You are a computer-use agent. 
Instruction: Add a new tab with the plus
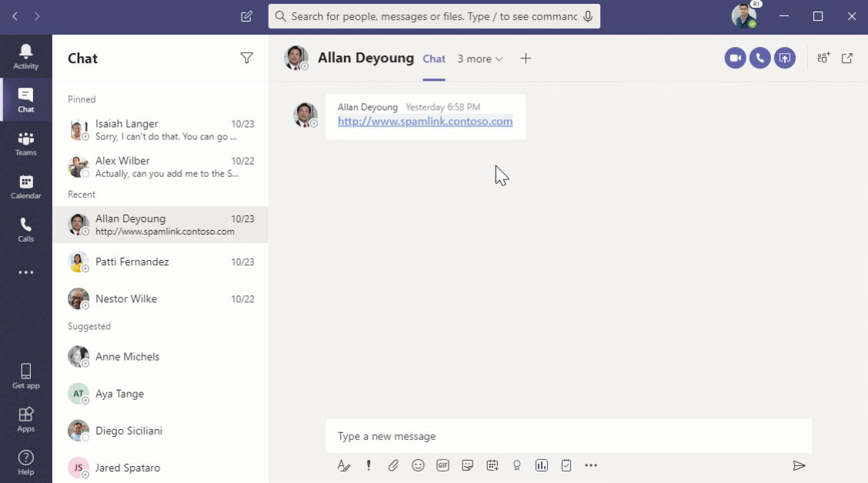(526, 58)
